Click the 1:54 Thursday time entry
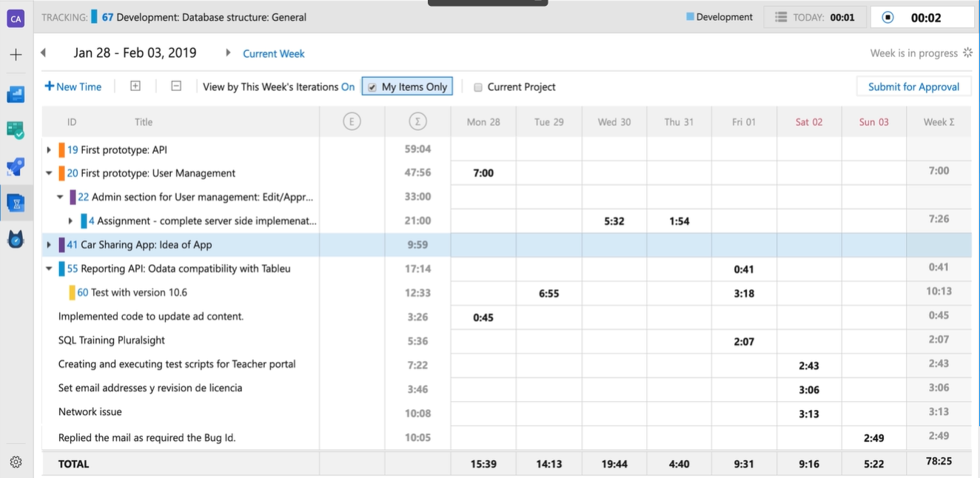The width and height of the screenshot is (980, 478). coord(679,221)
